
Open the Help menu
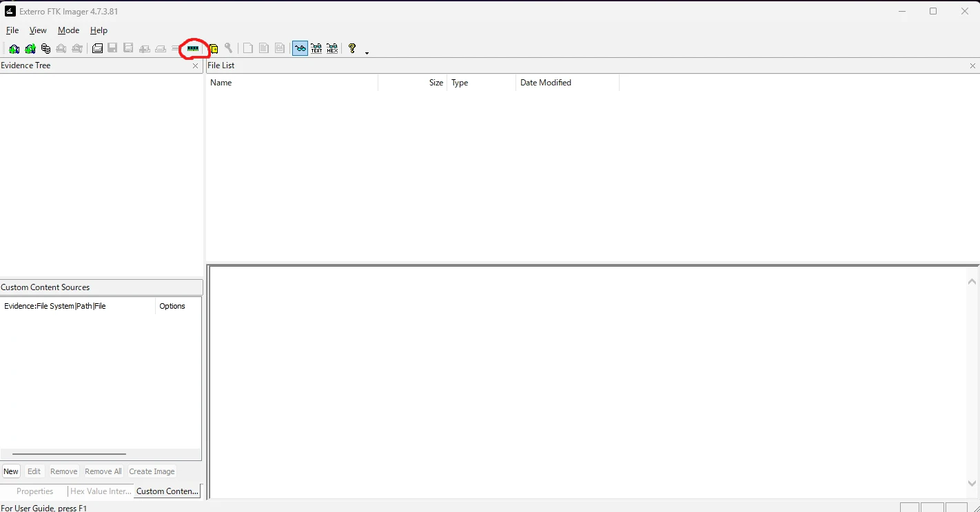[x=99, y=30]
